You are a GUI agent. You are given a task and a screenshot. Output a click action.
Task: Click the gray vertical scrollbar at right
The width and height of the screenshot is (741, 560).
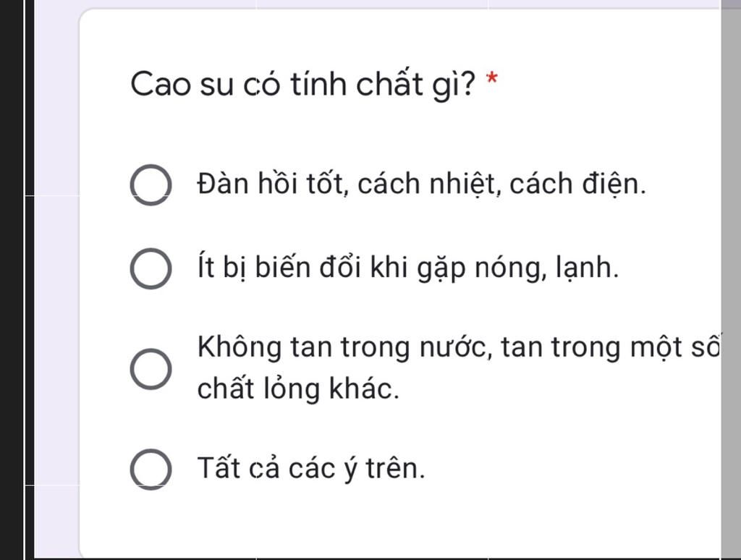coord(731,280)
